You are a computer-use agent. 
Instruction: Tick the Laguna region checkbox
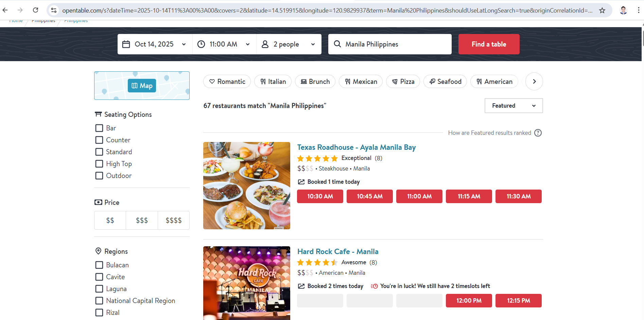(x=99, y=289)
